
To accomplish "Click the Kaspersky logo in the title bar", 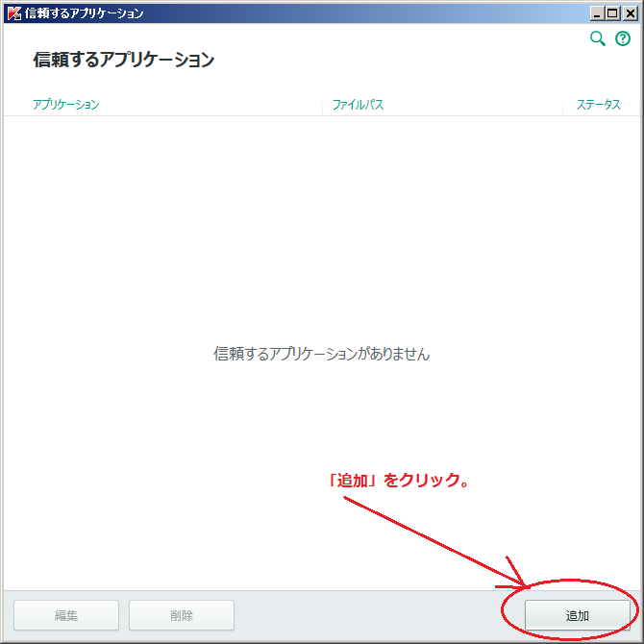I will point(13,13).
